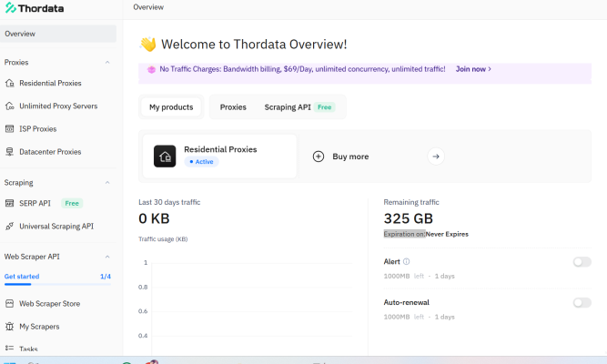Viewport: 607px width, 364px height.
Task: Click the Get started link
Action: 22,277
